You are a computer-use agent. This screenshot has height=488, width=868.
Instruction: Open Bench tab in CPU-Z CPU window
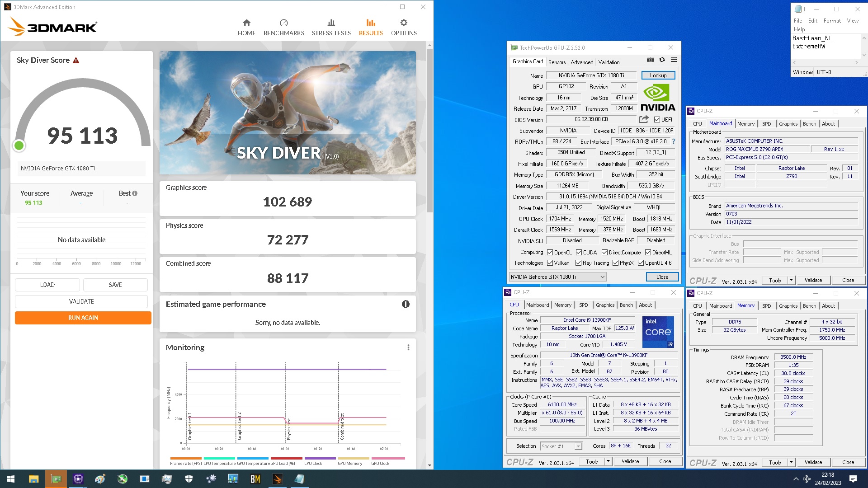tap(626, 305)
